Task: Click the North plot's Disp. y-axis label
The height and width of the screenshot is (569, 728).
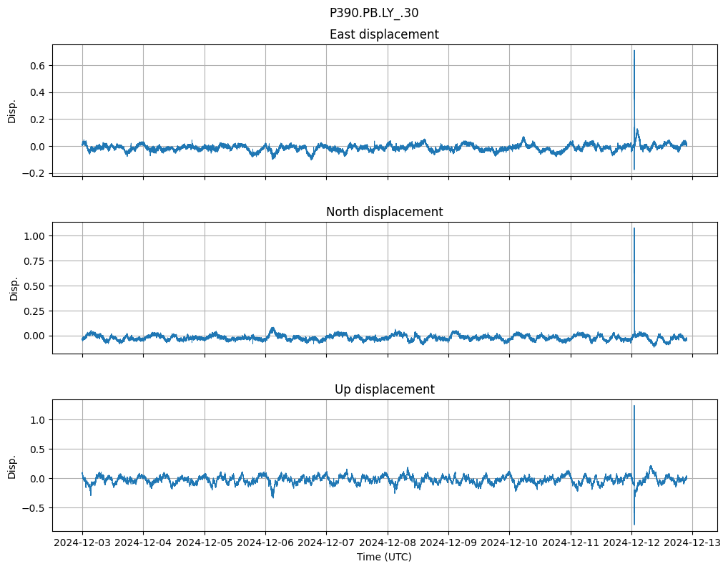Action: 12,288
